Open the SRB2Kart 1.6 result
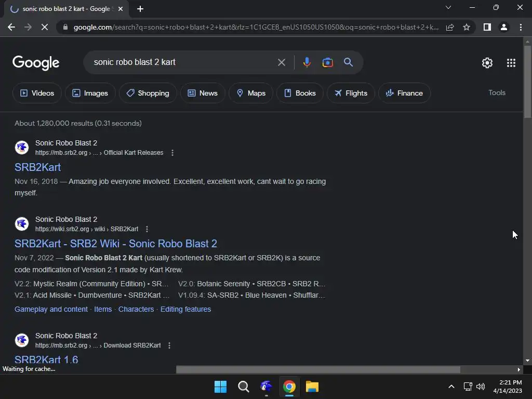532x399 pixels. 46,360
